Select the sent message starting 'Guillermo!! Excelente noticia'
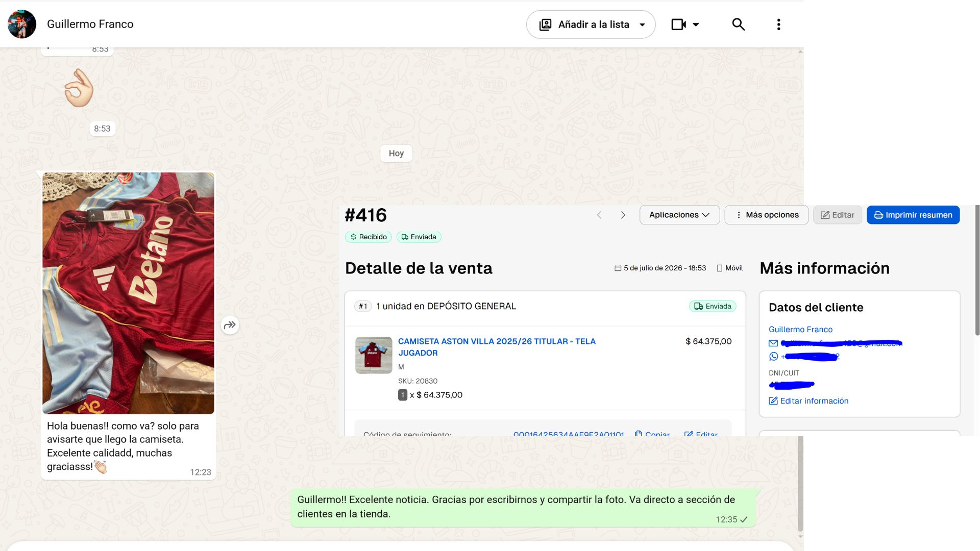This screenshot has height=551, width=980. (523, 507)
